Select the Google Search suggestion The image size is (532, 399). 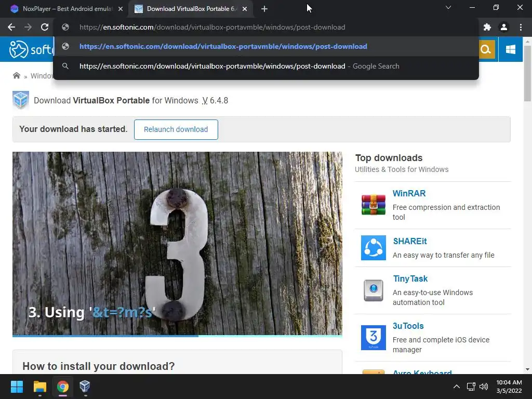(x=266, y=66)
